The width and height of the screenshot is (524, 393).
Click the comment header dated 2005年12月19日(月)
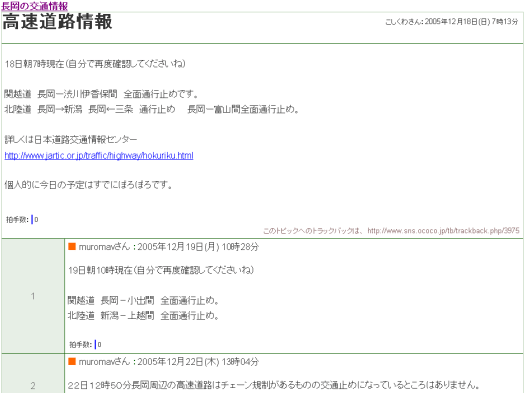[168, 247]
